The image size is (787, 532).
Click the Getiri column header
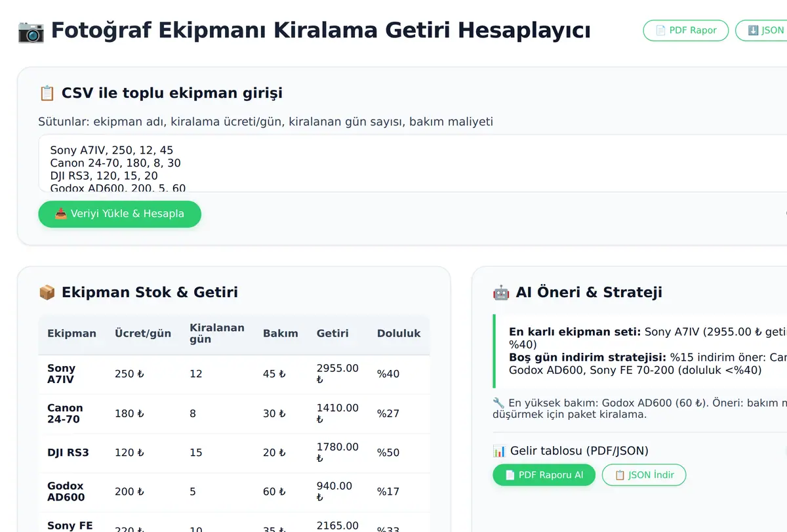point(333,333)
